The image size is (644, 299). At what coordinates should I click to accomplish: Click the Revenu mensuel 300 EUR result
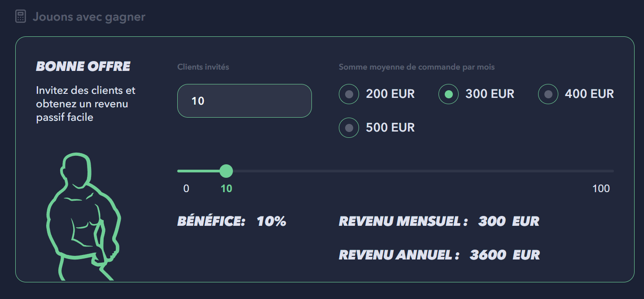508,221
